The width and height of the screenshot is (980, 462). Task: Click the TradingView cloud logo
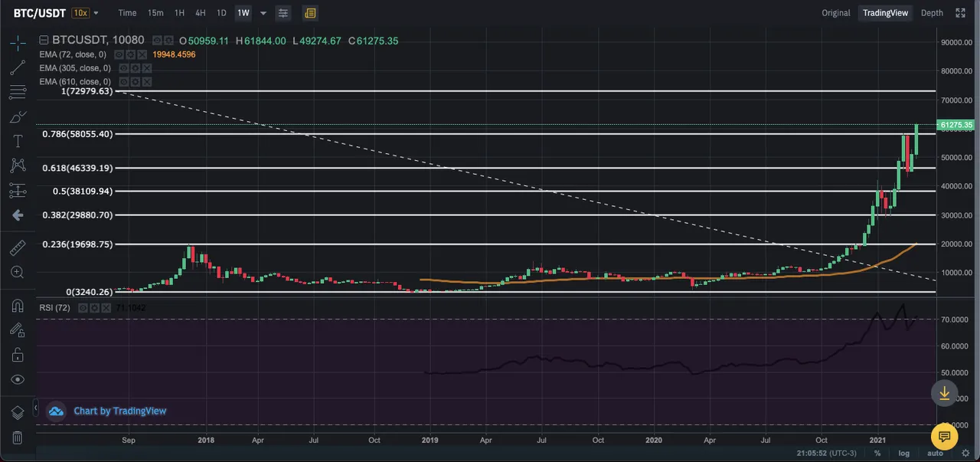click(56, 411)
